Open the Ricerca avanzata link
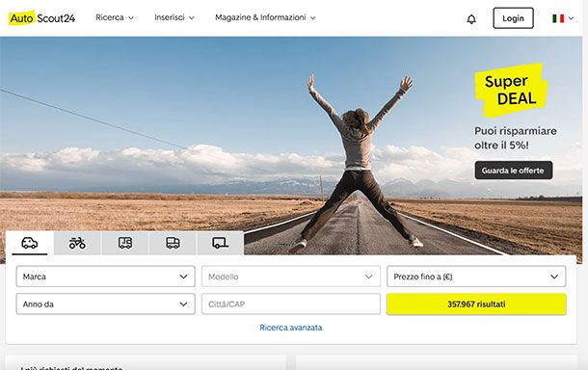Screen dimensions: 588x370 (291, 328)
